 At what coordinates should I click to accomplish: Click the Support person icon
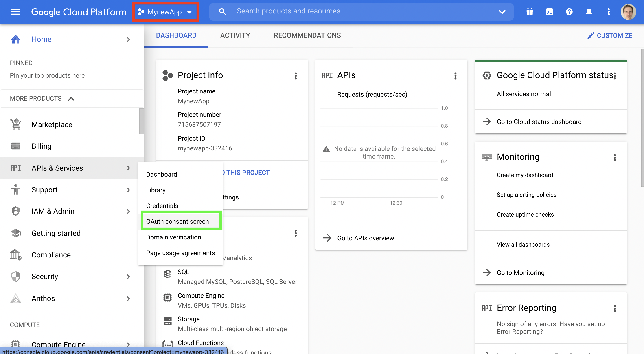pyautogui.click(x=15, y=190)
